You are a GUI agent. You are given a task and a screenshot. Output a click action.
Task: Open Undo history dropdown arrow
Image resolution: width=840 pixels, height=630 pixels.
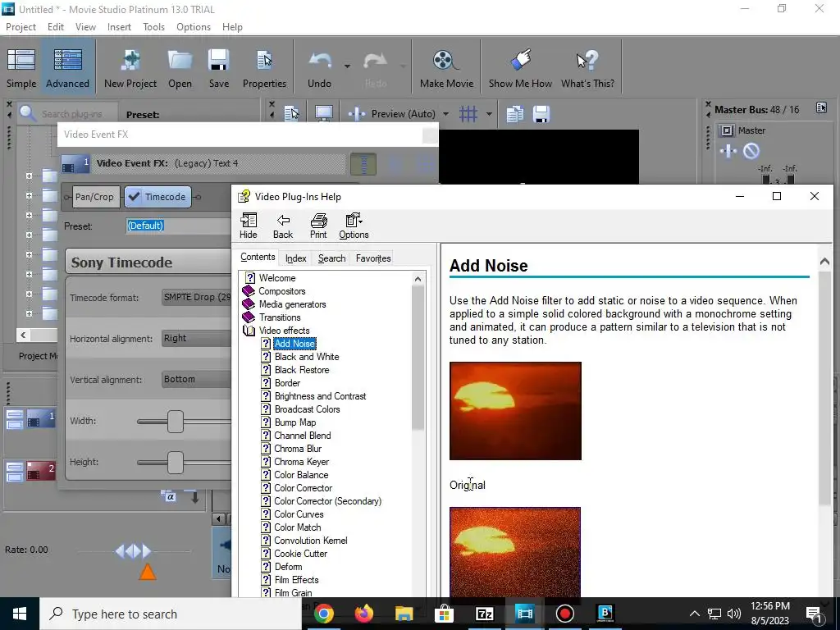347,66
